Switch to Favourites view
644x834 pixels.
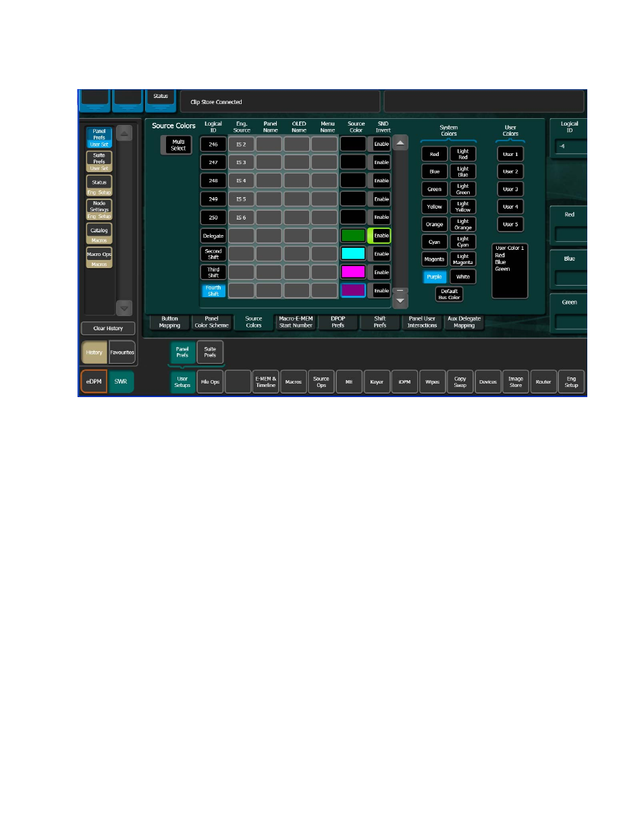click(x=122, y=353)
